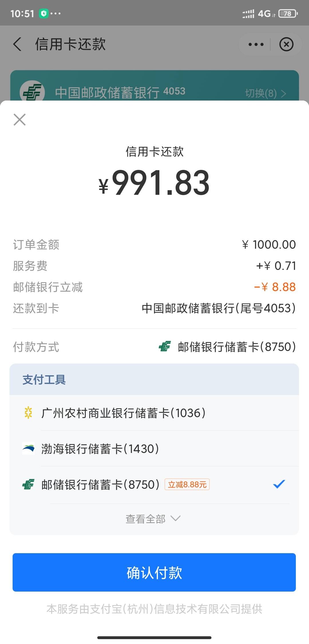The image size is (309, 644).
Task: Close the payment sheet with X icon
Action: (19, 119)
